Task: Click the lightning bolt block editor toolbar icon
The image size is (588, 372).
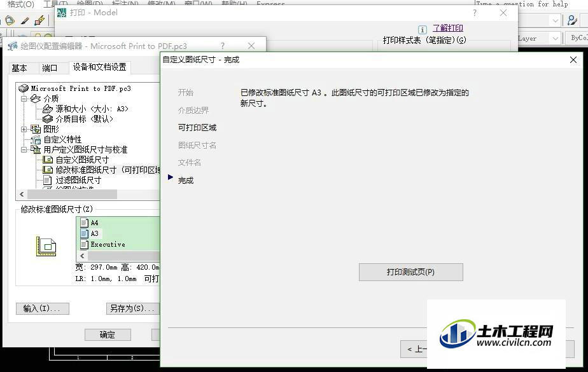Action: click(39, 20)
